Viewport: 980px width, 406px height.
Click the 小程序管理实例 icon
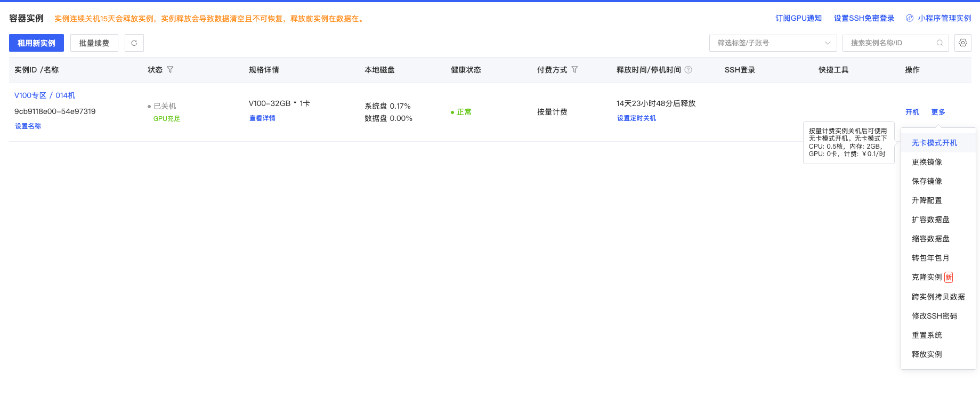(910, 18)
